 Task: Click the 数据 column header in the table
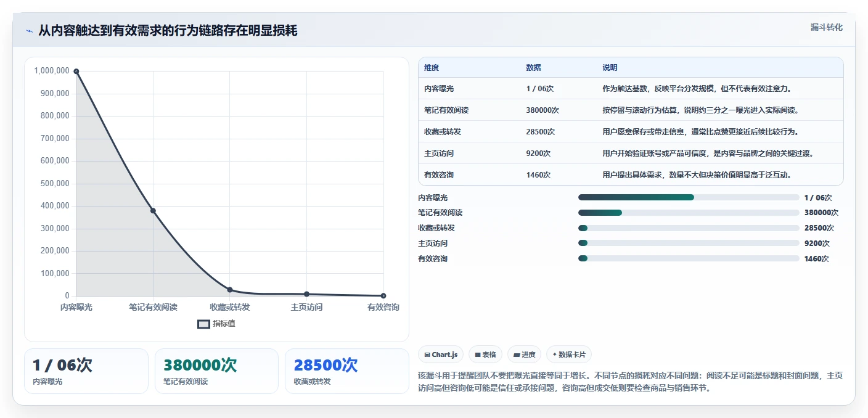coord(533,68)
